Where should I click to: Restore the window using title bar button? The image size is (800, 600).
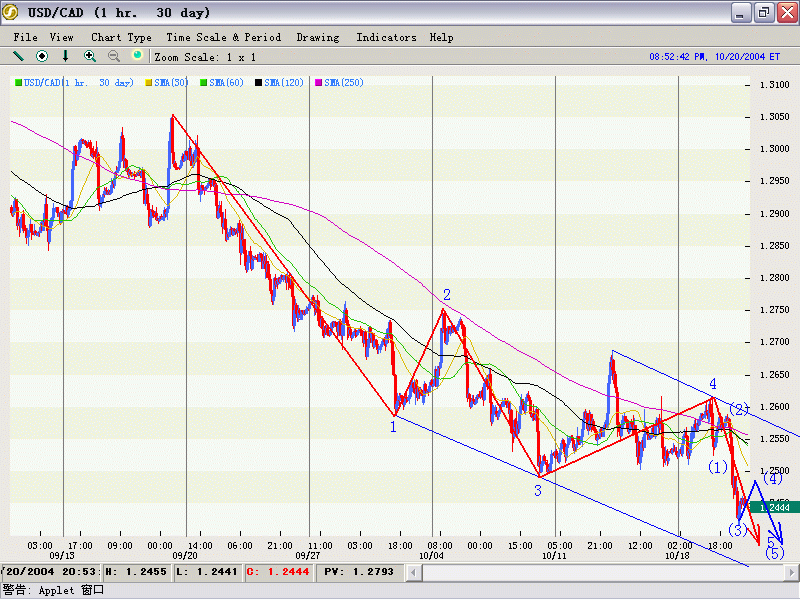[x=763, y=13]
